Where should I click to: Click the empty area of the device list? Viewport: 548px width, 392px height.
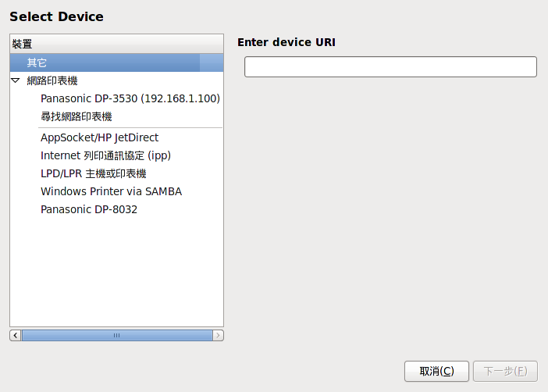(117, 273)
